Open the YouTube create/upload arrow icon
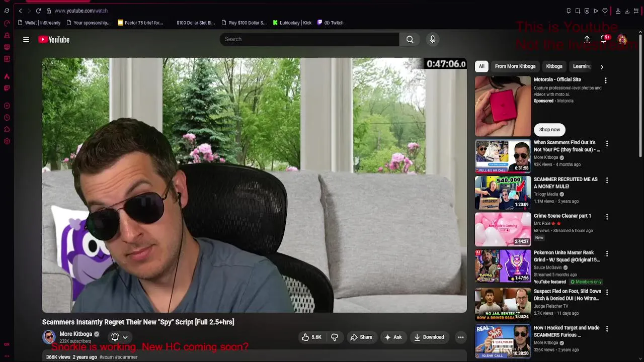 point(587,39)
